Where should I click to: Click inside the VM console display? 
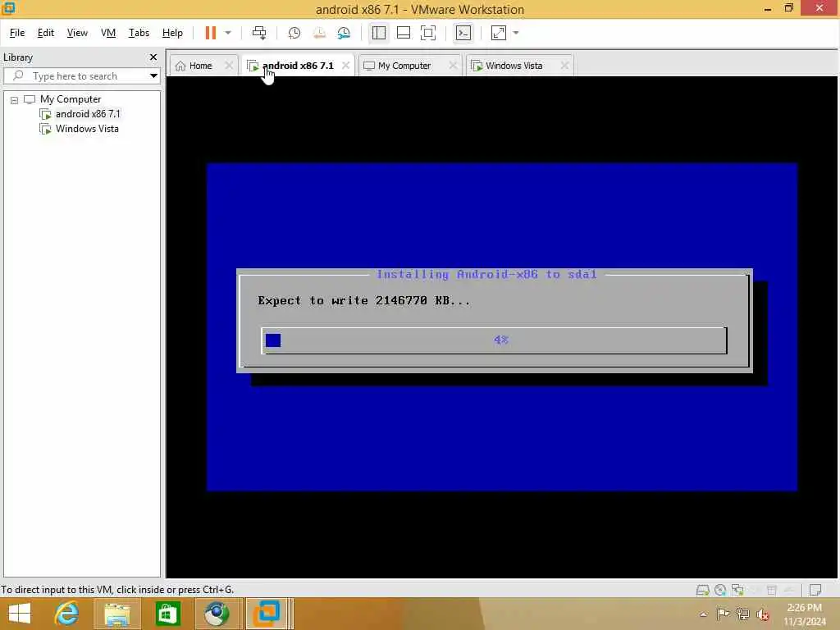click(502, 326)
